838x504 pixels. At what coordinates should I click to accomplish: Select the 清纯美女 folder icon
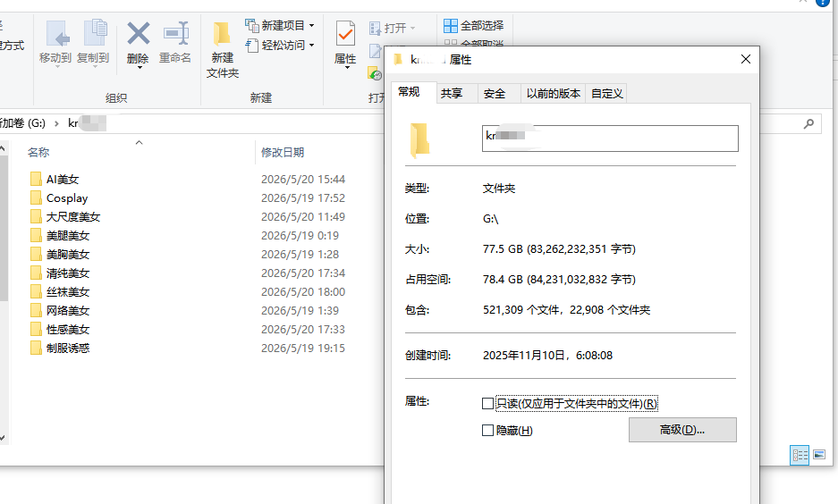tap(36, 273)
